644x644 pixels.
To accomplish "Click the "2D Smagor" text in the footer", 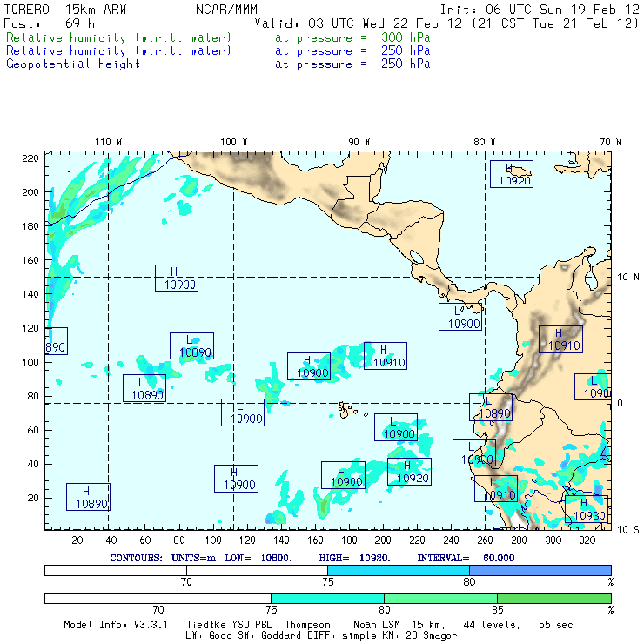I will (432, 635).
